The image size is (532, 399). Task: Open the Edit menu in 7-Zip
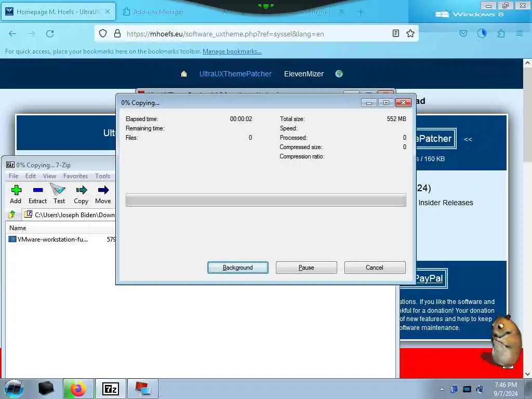[31, 176]
